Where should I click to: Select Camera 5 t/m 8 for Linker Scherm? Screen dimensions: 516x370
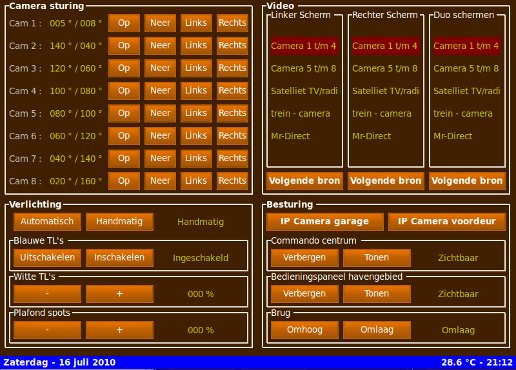304,68
